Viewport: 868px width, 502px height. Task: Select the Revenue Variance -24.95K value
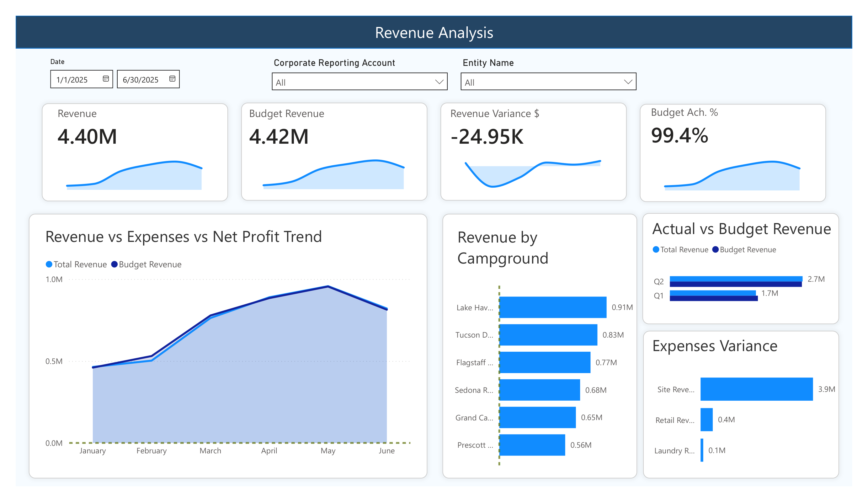pyautogui.click(x=487, y=136)
